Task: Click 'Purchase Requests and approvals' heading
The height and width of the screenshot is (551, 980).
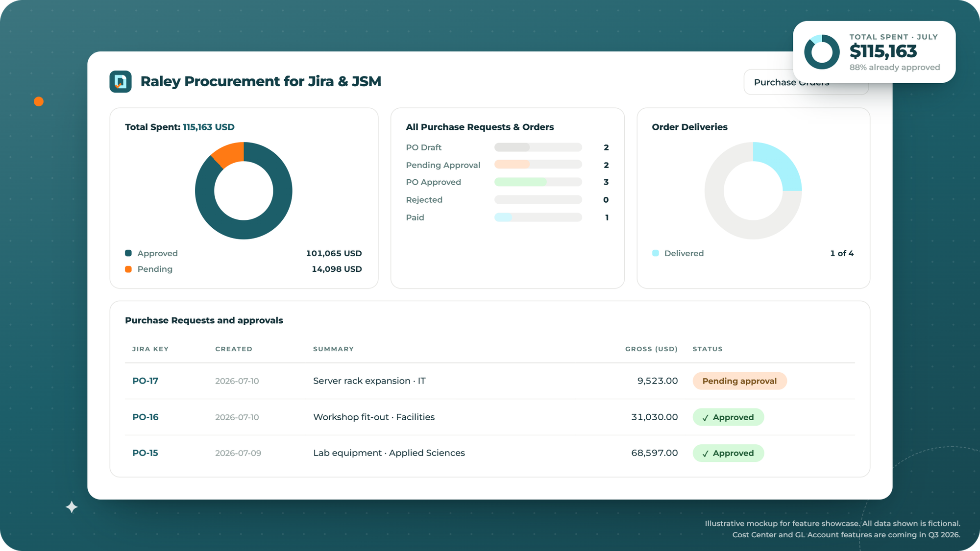Action: pyautogui.click(x=204, y=320)
